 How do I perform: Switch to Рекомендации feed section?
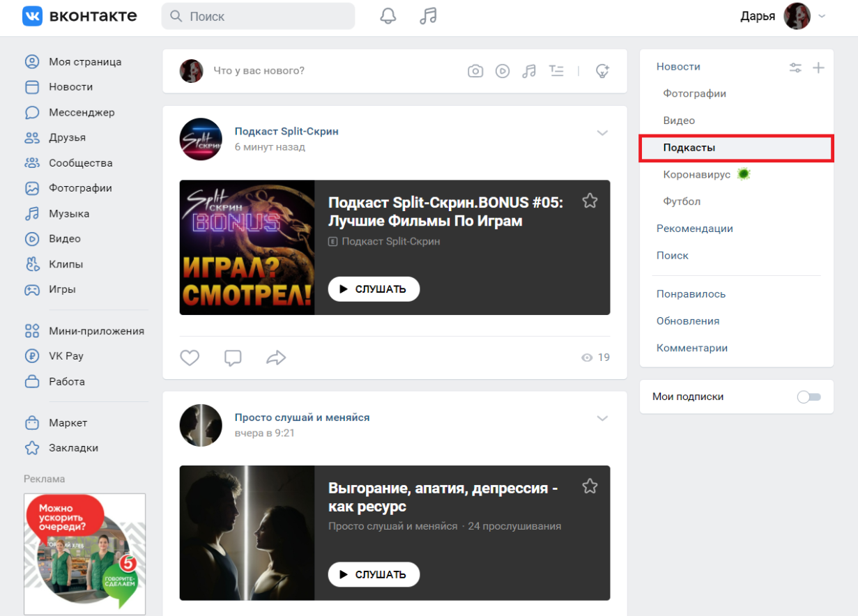694,229
